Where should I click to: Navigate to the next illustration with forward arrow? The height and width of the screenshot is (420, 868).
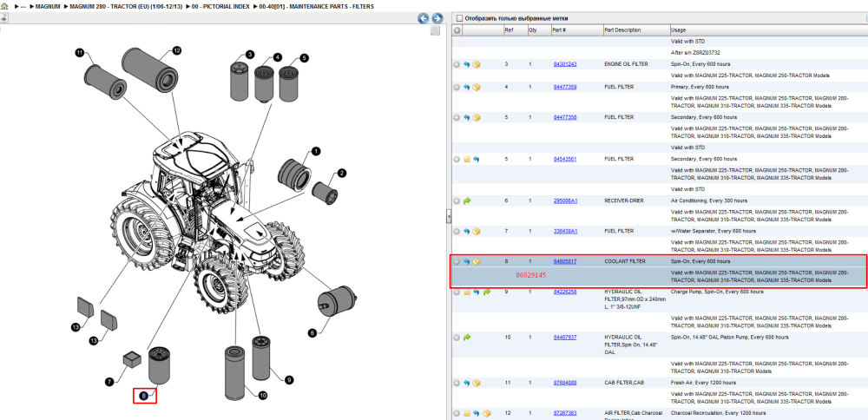click(437, 18)
